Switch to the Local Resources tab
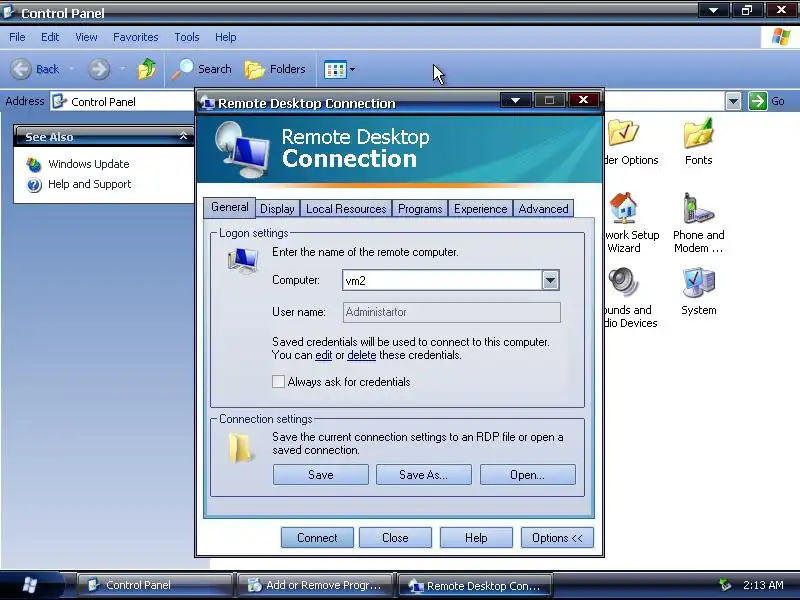800x600 pixels. [346, 209]
